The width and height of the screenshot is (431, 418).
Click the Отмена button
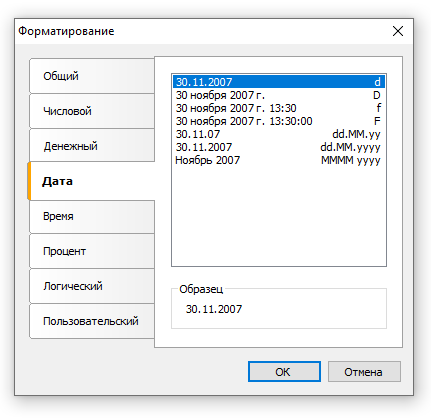pos(364,372)
